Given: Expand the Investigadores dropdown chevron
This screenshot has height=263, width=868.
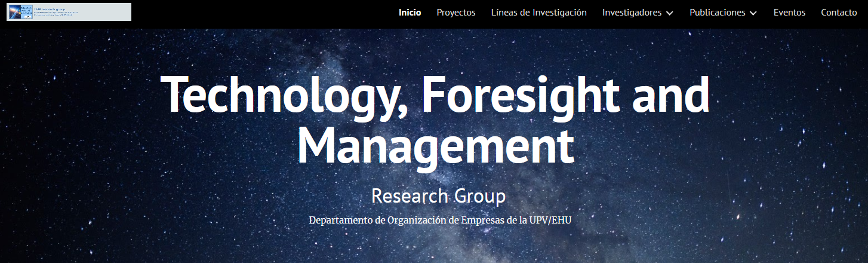Looking at the screenshot, I should (x=669, y=13).
